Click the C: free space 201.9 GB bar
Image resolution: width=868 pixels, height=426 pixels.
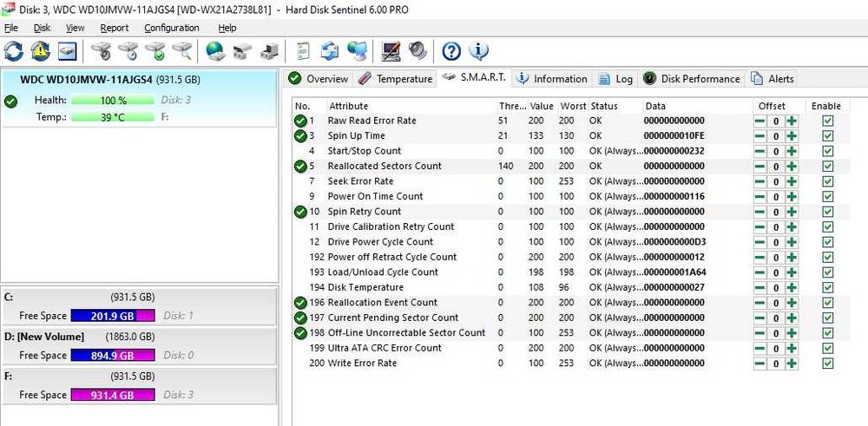pyautogui.click(x=113, y=315)
